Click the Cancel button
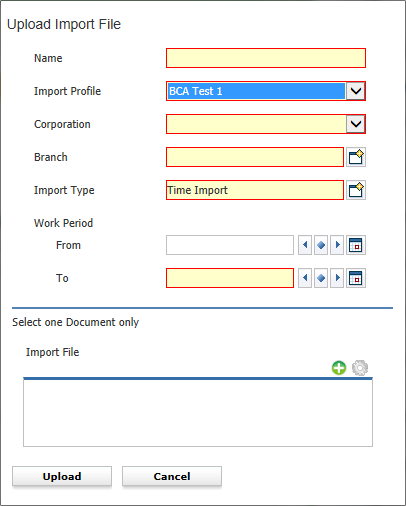 (172, 476)
